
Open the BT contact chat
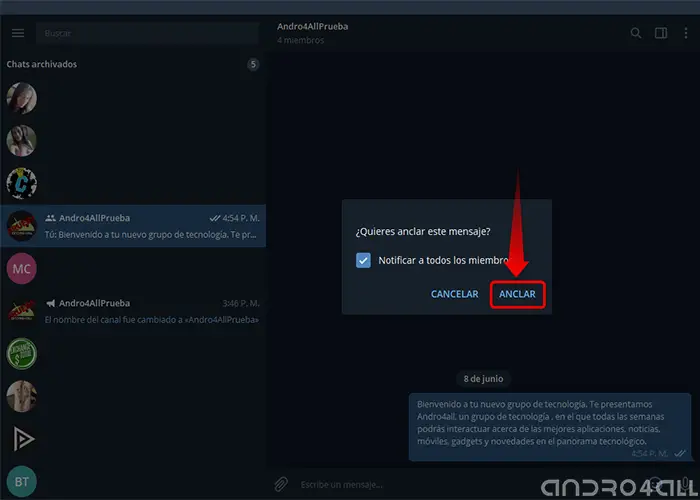(21, 481)
